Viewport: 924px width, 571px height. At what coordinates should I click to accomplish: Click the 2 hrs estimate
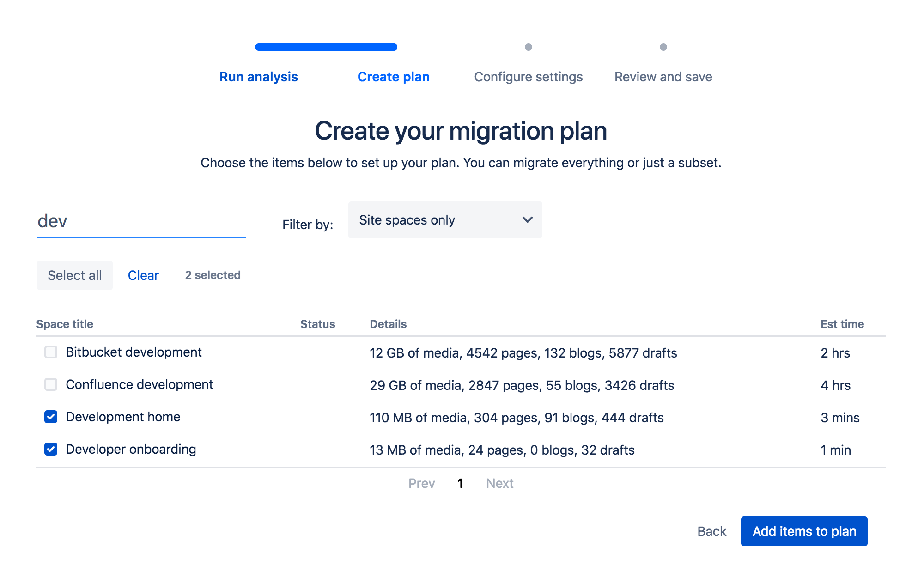[x=835, y=353]
